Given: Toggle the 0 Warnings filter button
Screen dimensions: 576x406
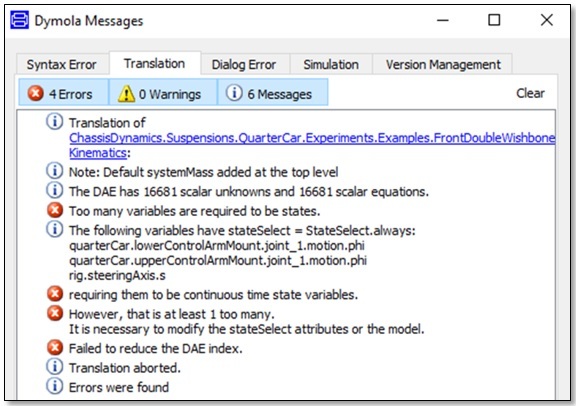Looking at the screenshot, I should click(x=163, y=94).
